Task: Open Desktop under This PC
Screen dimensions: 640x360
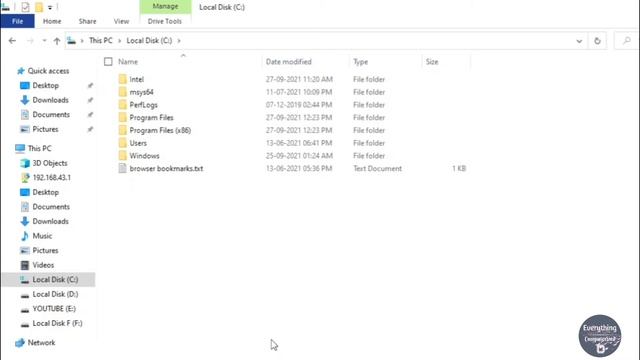Action: point(45,192)
